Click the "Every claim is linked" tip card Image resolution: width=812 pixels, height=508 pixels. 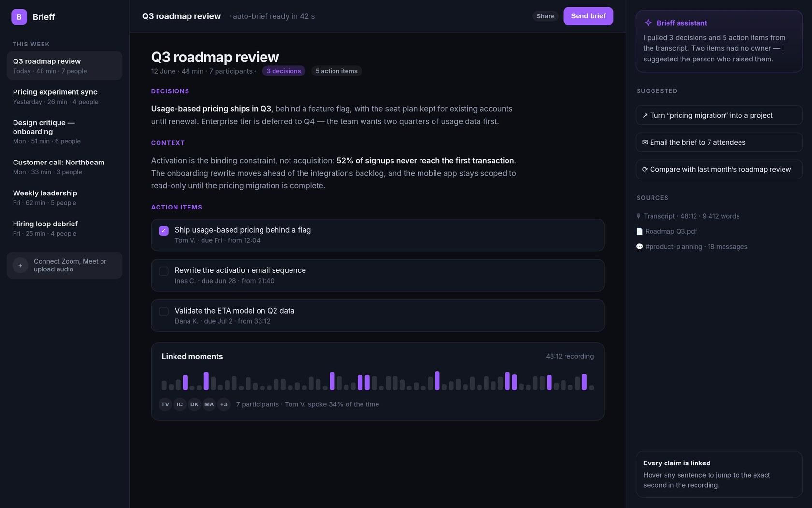(719, 474)
